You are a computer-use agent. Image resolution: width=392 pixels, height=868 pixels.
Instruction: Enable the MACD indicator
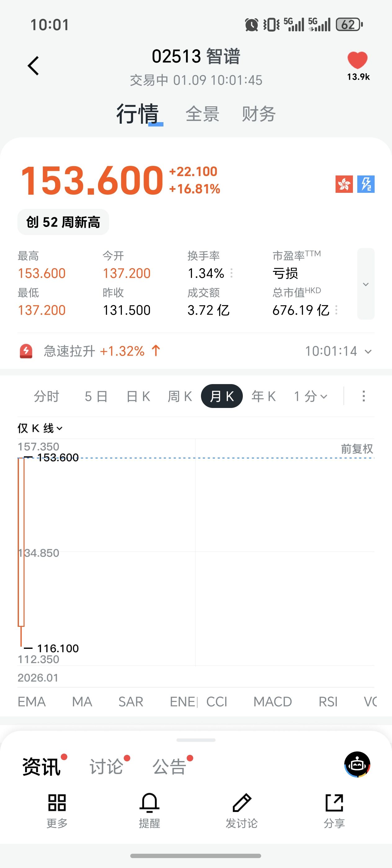[x=272, y=702]
